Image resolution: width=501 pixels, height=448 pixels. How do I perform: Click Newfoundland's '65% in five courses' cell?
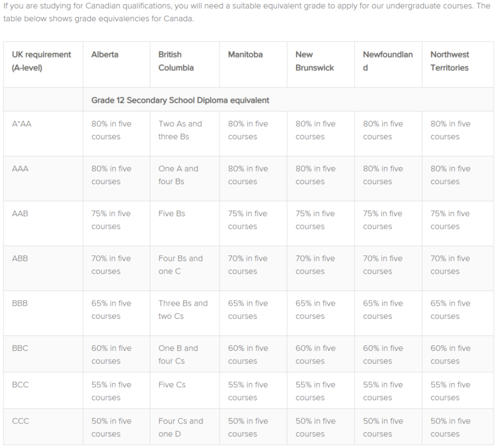click(388, 313)
